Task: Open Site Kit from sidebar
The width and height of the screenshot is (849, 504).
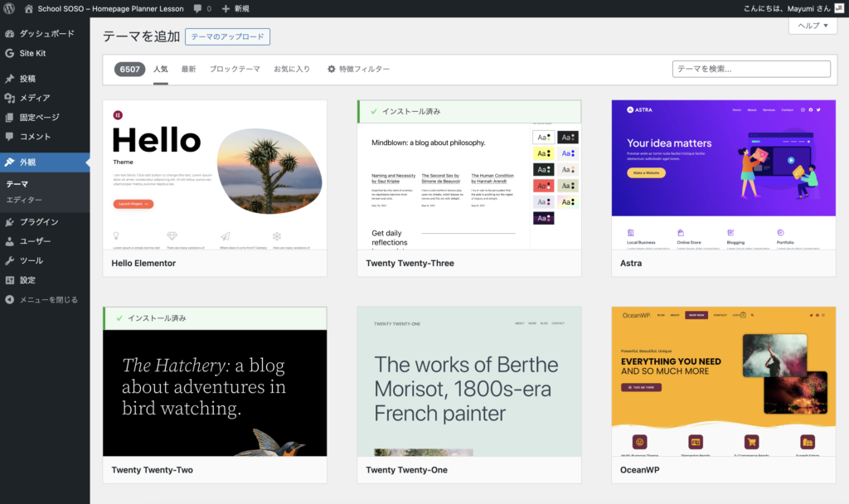Action: [x=33, y=53]
